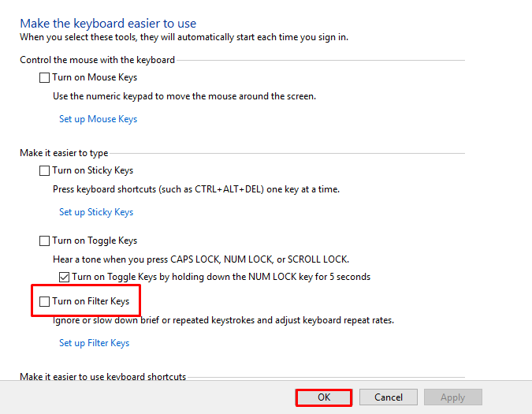Enable the Turn on Mouse Keys checkbox
Image resolution: width=532 pixels, height=414 pixels.
(x=44, y=77)
